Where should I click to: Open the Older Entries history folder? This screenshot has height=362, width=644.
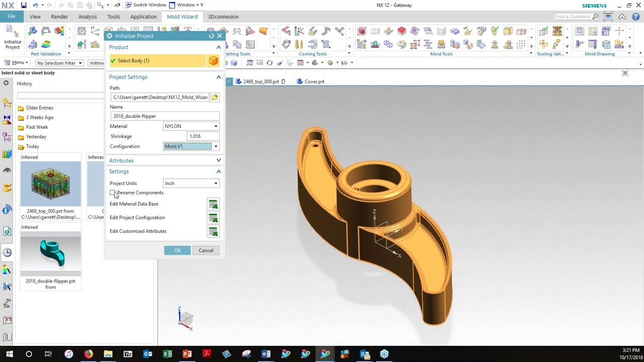click(36, 108)
